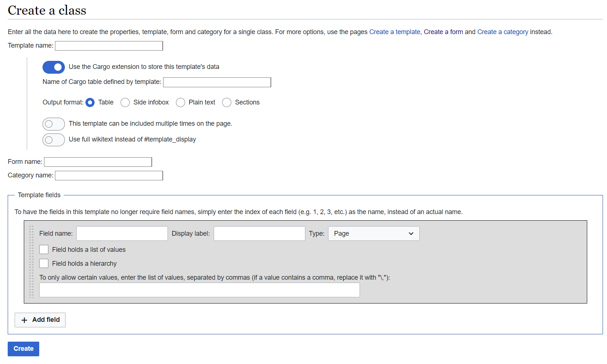
Task: Click the drag handle of the field row
Action: [31, 262]
